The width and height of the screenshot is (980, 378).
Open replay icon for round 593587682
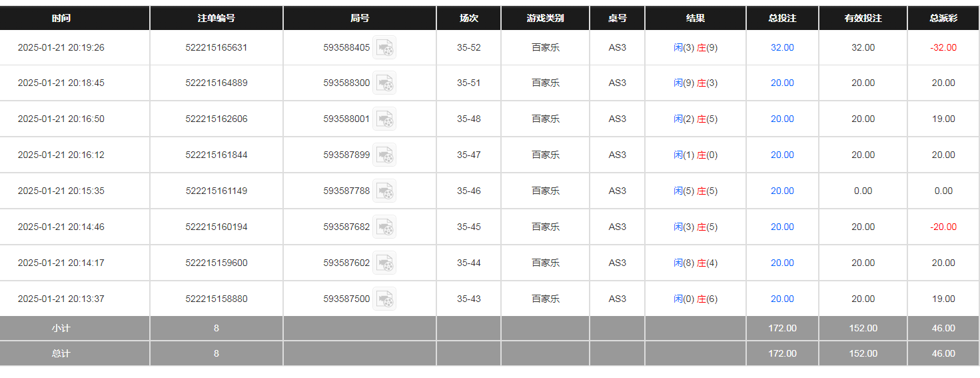[x=384, y=227]
